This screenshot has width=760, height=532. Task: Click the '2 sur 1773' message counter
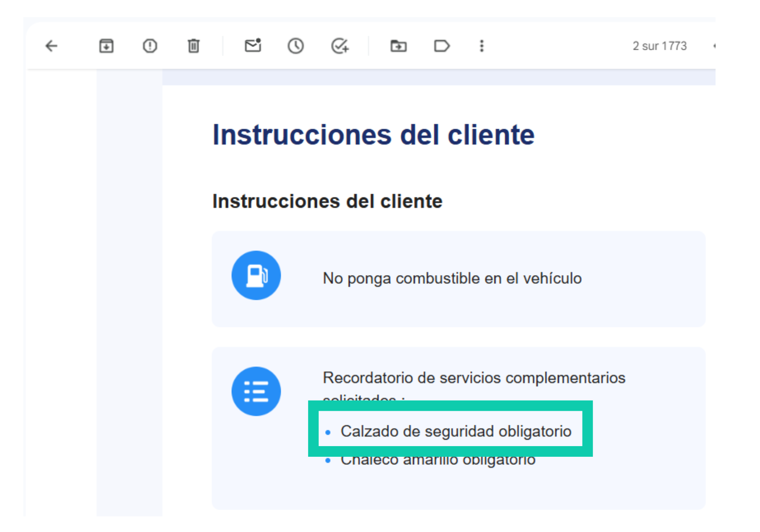[660, 46]
